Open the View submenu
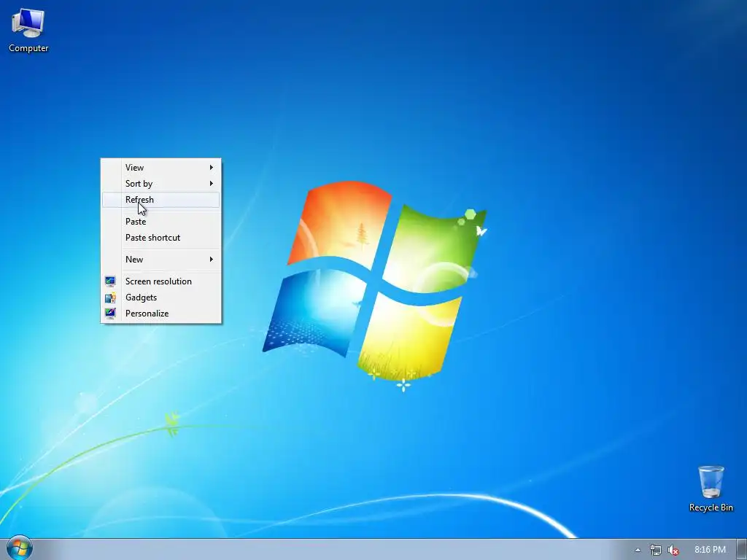 (161, 168)
